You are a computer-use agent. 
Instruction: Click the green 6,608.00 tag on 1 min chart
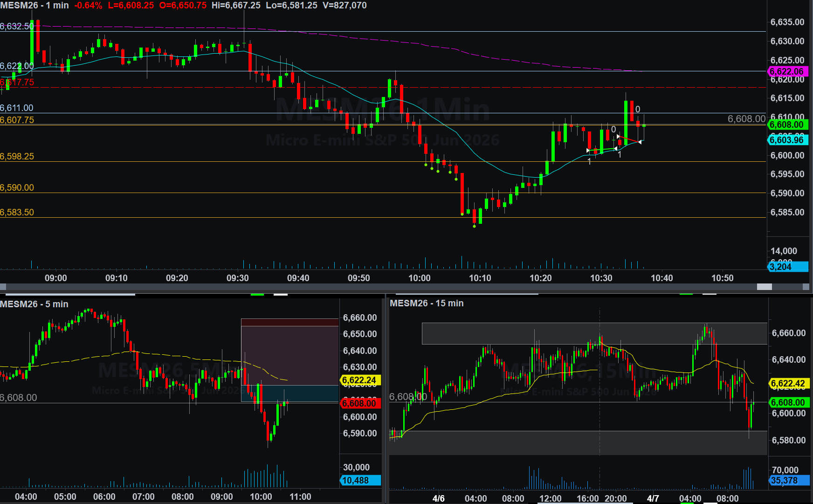pyautogui.click(x=787, y=124)
